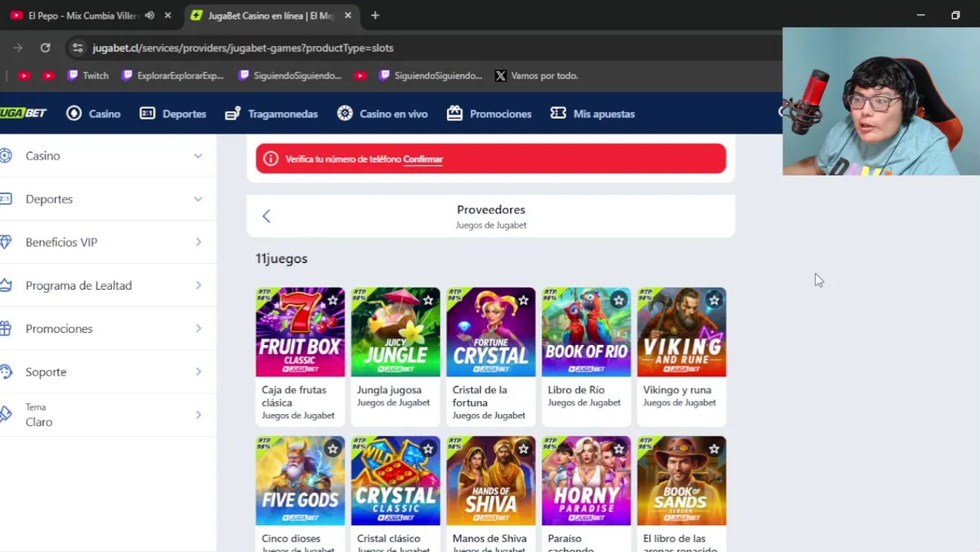Screen dimensions: 980x552
Task: Favorite the Juicy Jungle game star
Action: coord(428,300)
